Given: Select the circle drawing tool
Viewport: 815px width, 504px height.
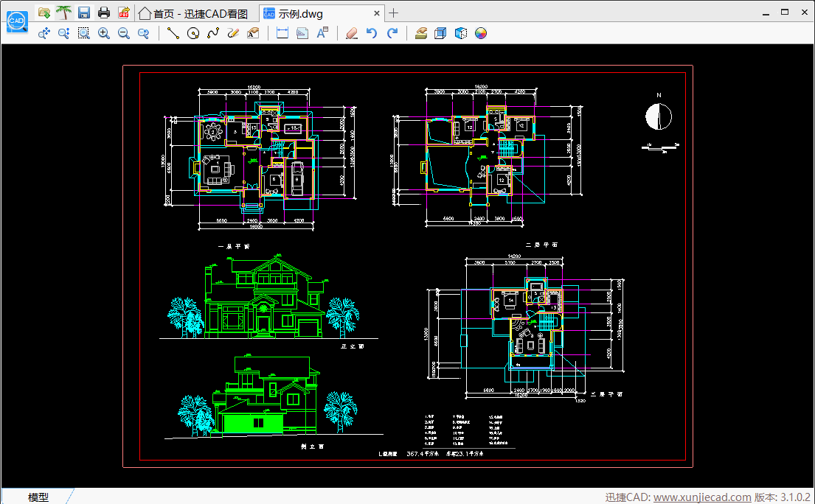Looking at the screenshot, I should point(193,33).
